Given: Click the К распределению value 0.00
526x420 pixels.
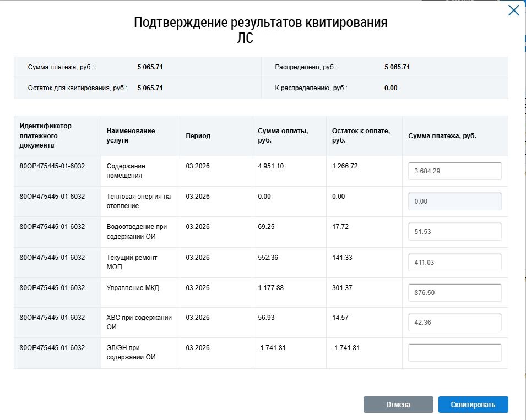Looking at the screenshot, I should (x=391, y=88).
